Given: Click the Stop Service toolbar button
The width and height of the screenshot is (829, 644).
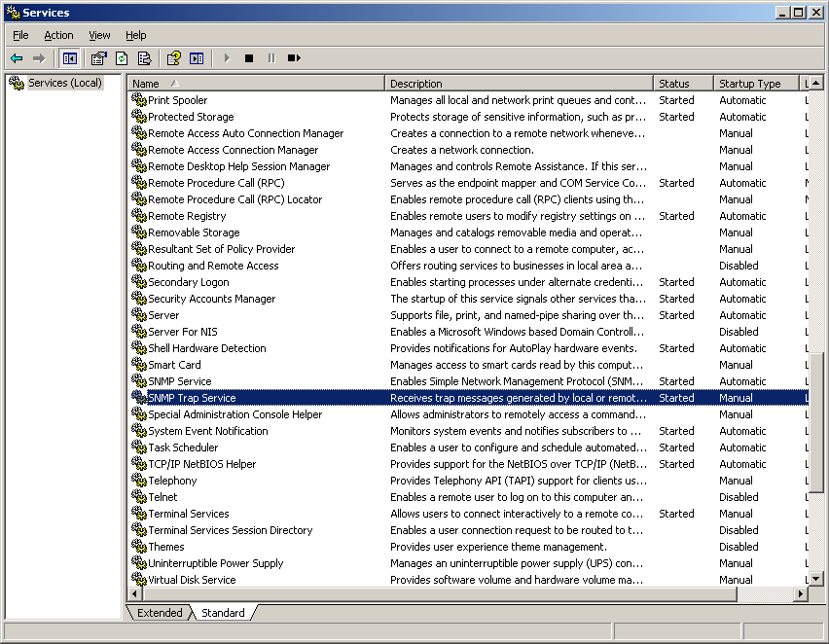Looking at the screenshot, I should [x=249, y=58].
